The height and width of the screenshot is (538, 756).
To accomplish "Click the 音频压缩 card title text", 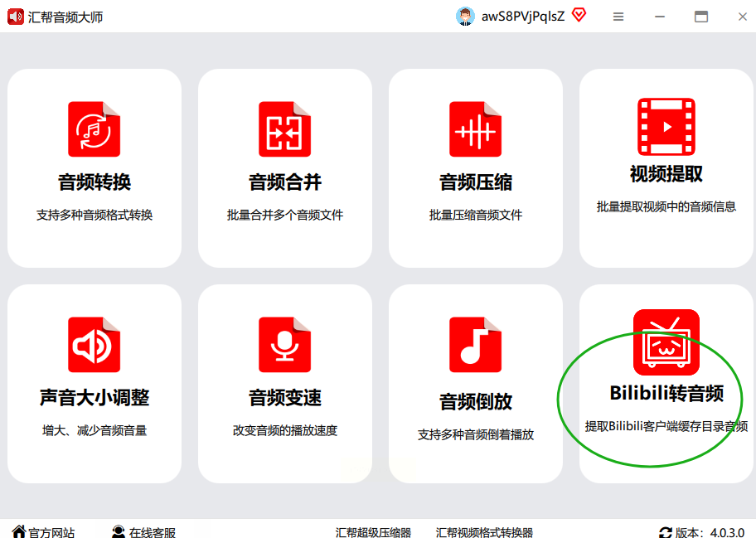I will pos(475,182).
